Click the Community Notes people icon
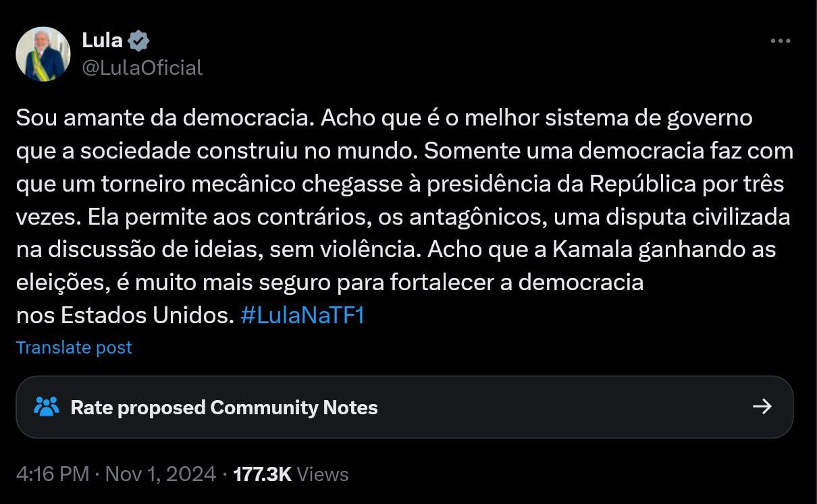817x504 pixels. tap(46, 407)
